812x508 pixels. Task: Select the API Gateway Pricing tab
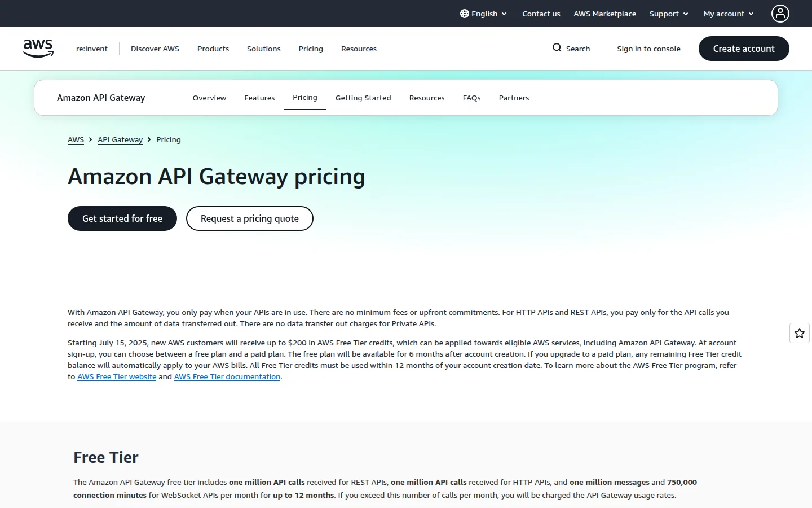pyautogui.click(x=305, y=98)
